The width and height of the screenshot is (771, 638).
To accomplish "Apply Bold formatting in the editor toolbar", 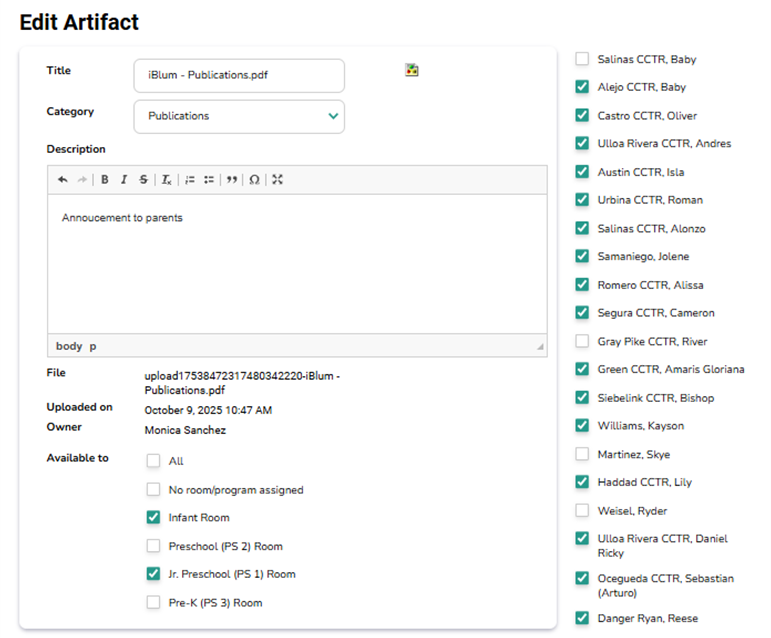I will point(105,180).
